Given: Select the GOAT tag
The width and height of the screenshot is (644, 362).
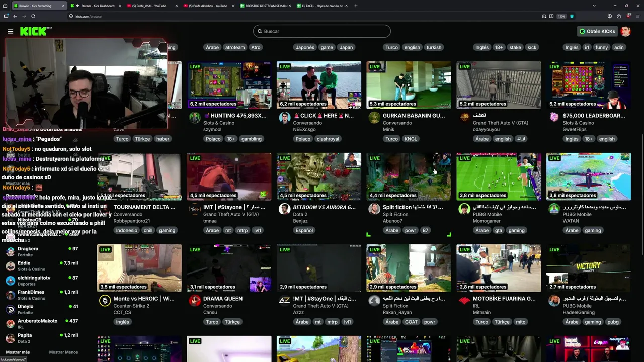Looking at the screenshot, I should pos(411,322).
